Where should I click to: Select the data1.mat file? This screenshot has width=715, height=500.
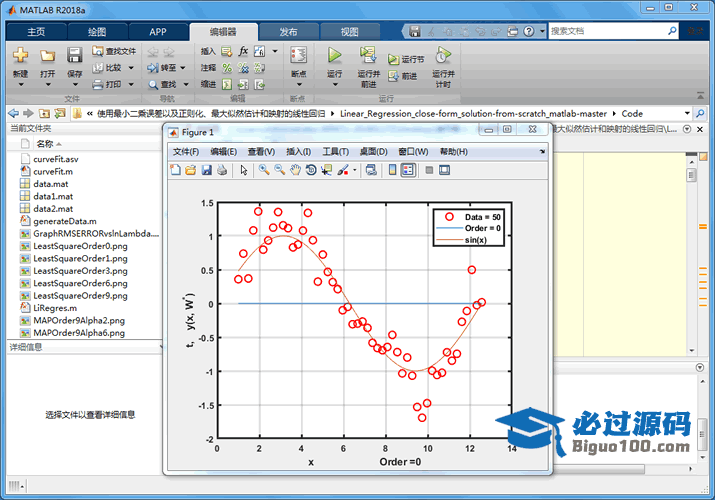click(x=53, y=196)
